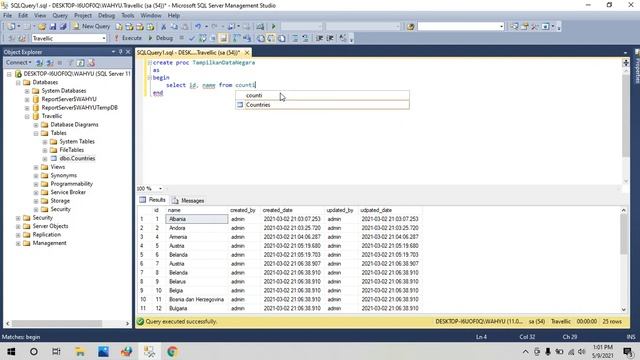
Task: Open the Connect dropdown in Object Explorer
Action: click(19, 62)
